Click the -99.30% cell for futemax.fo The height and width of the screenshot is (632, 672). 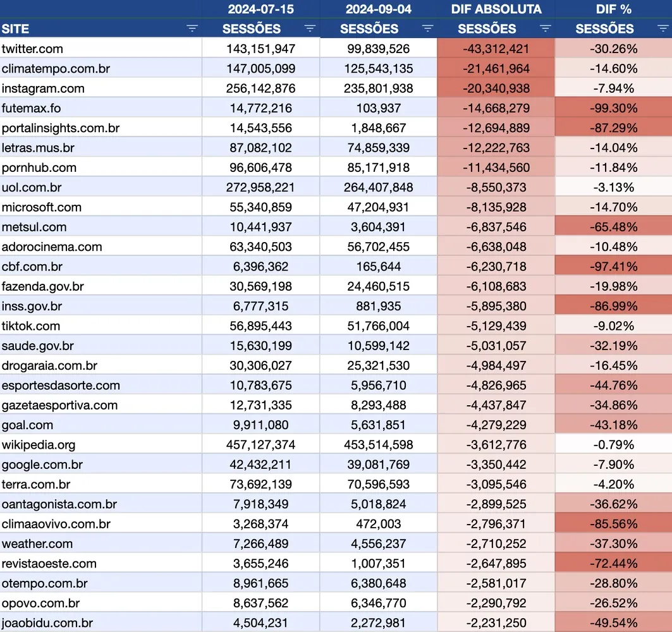coord(613,108)
